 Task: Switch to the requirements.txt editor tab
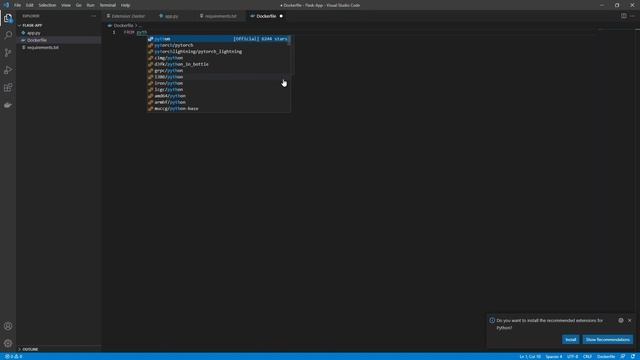[220, 16]
